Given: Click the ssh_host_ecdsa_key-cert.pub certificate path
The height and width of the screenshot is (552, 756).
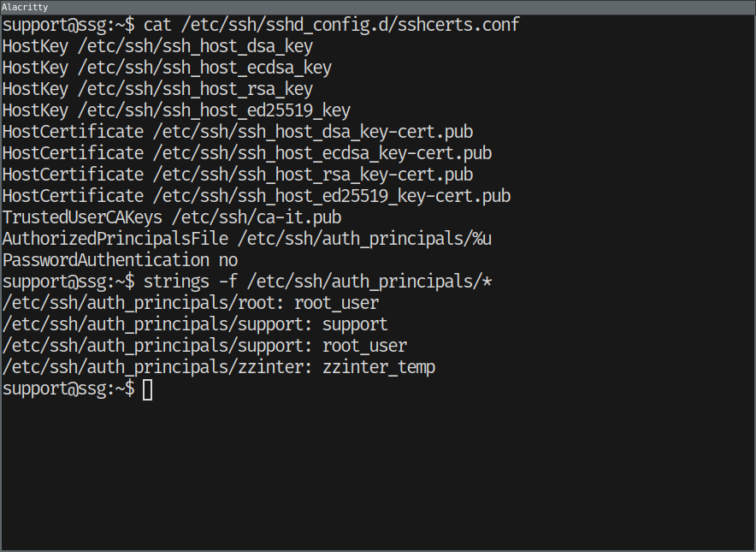Looking at the screenshot, I should [x=322, y=153].
